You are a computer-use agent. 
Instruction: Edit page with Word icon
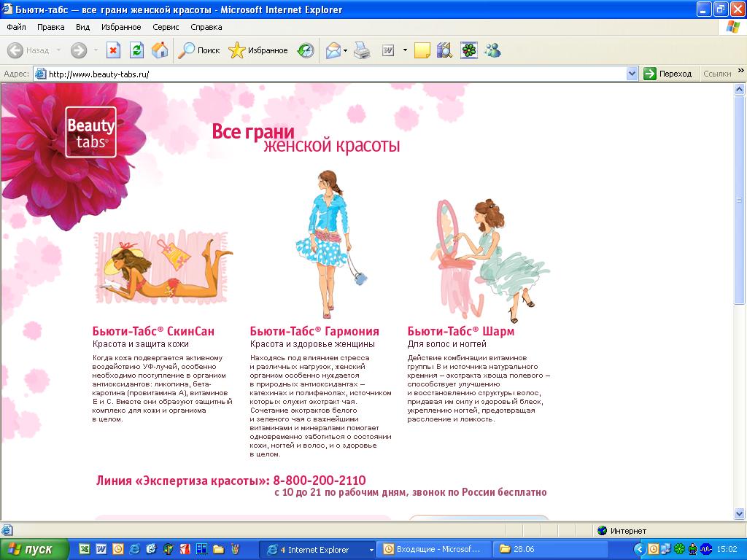(x=388, y=50)
